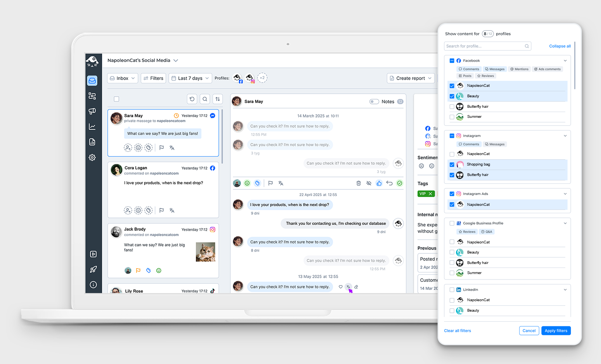601x364 pixels.
Task: Tick the select-all checkbox above the inbox list
Action: (x=116, y=99)
